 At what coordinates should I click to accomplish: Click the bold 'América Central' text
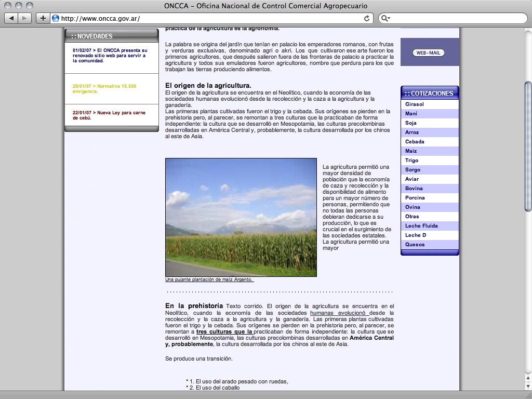click(x=372, y=338)
